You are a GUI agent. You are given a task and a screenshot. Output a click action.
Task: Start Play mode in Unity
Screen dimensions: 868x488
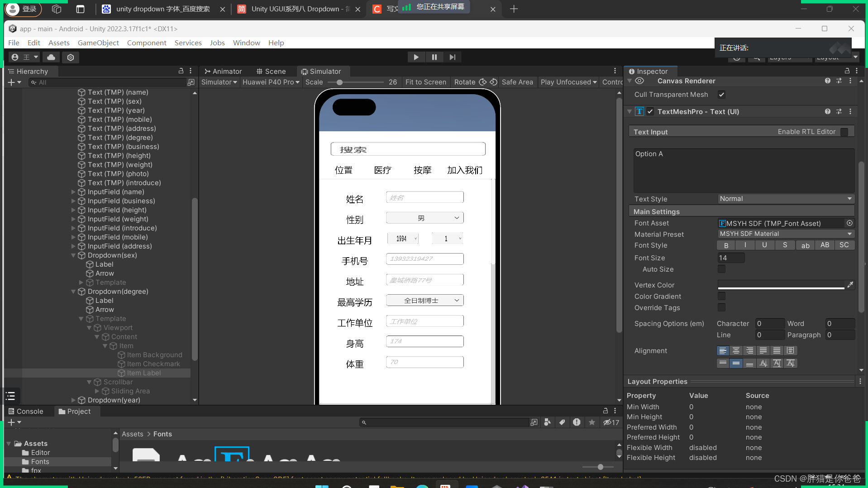coord(416,57)
